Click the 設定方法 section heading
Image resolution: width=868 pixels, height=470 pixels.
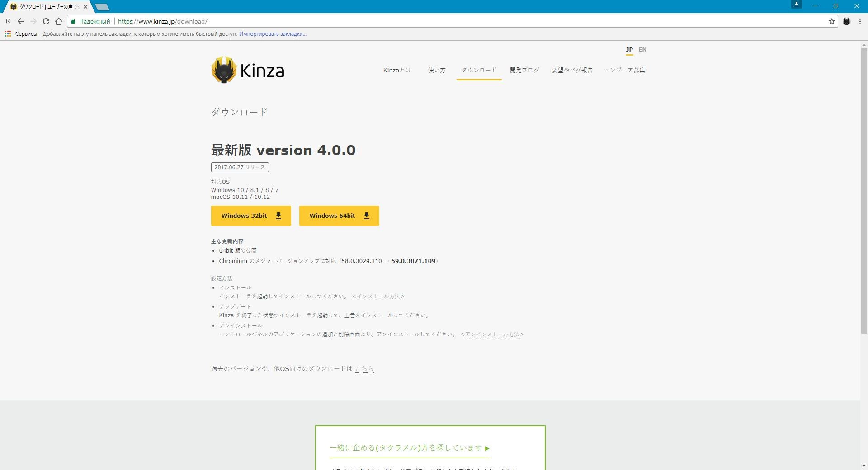click(222, 278)
